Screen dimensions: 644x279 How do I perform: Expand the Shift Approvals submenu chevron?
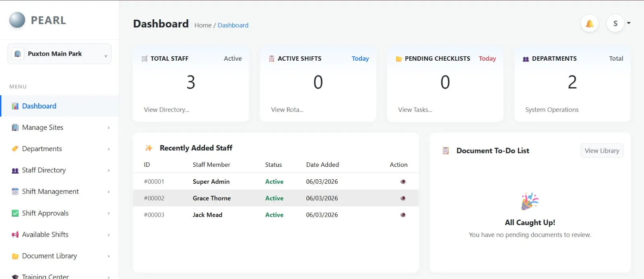tap(109, 213)
